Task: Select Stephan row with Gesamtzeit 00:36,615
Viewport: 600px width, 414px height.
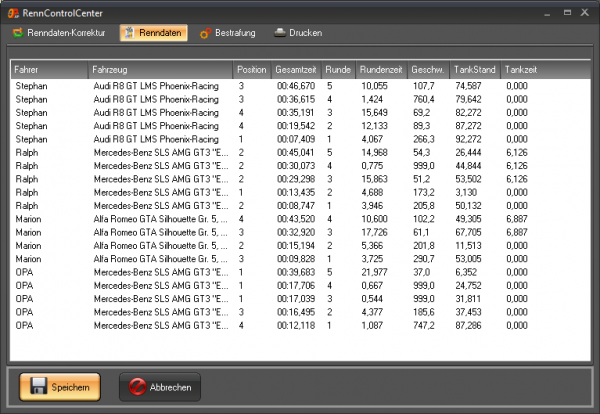Action: click(300, 99)
